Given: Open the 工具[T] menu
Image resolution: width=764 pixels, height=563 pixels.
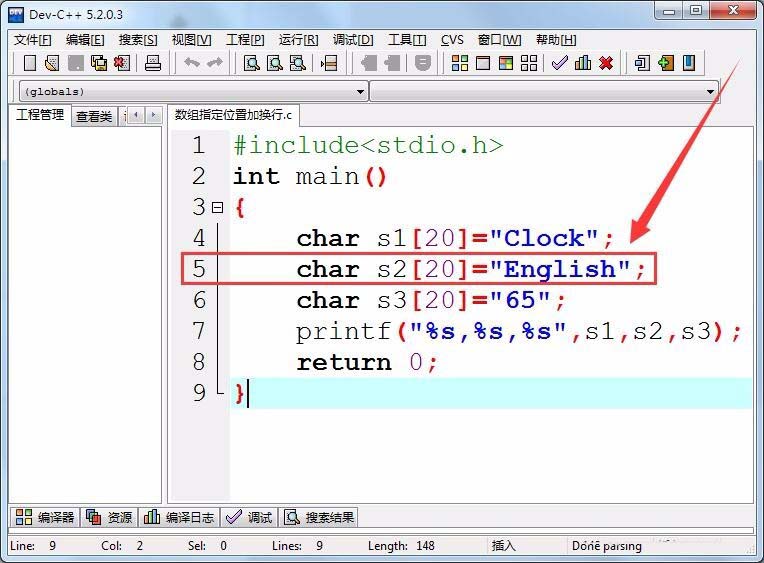Looking at the screenshot, I should click(407, 39).
